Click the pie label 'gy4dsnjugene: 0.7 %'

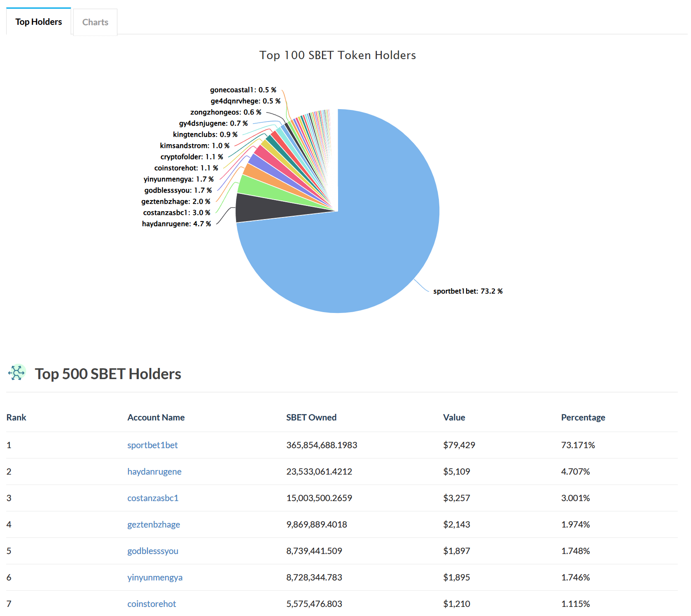click(x=213, y=123)
